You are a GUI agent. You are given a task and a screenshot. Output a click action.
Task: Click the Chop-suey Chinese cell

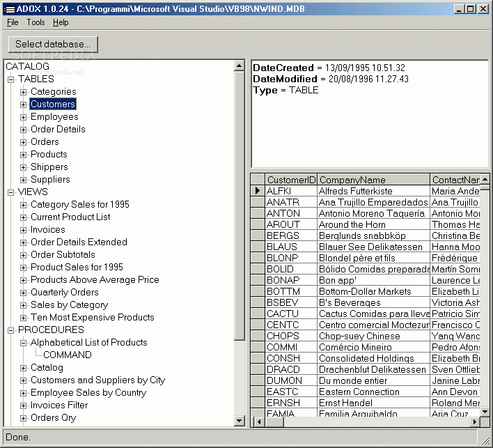click(x=373, y=336)
